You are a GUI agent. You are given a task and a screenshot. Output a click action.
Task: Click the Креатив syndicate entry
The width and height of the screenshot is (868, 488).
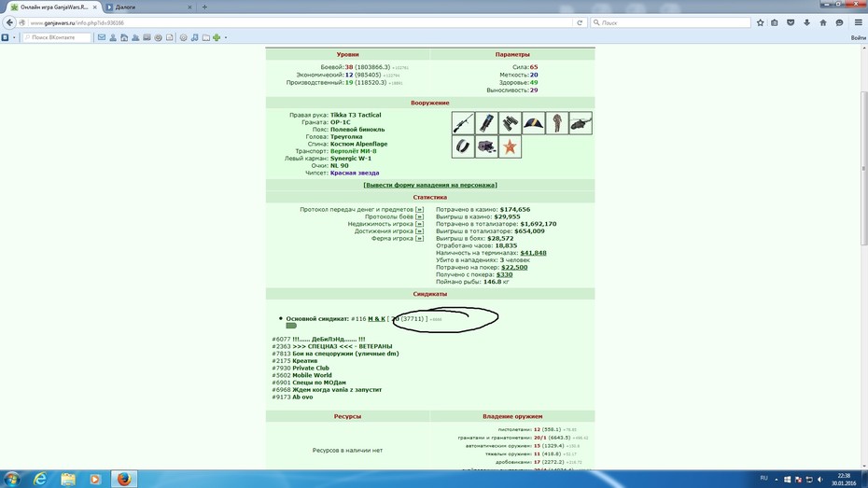pyautogui.click(x=304, y=361)
